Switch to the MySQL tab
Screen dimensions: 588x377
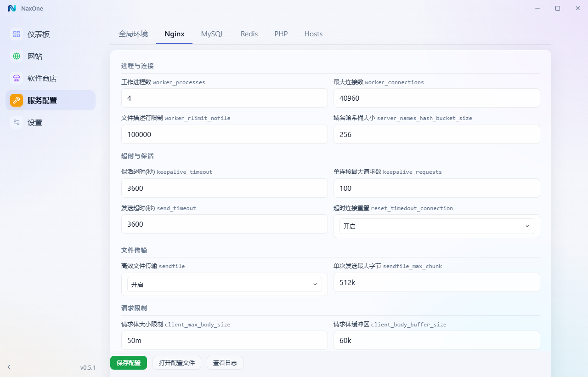click(x=213, y=34)
